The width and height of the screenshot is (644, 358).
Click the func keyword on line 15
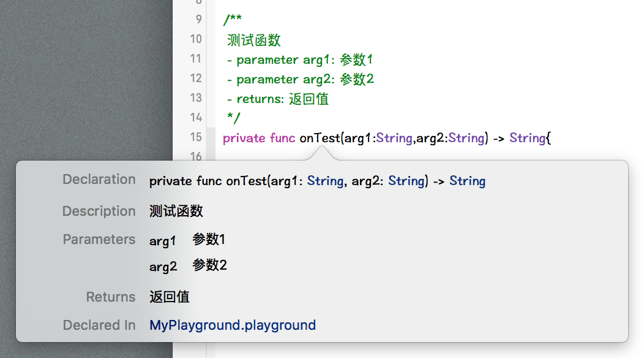click(x=282, y=138)
